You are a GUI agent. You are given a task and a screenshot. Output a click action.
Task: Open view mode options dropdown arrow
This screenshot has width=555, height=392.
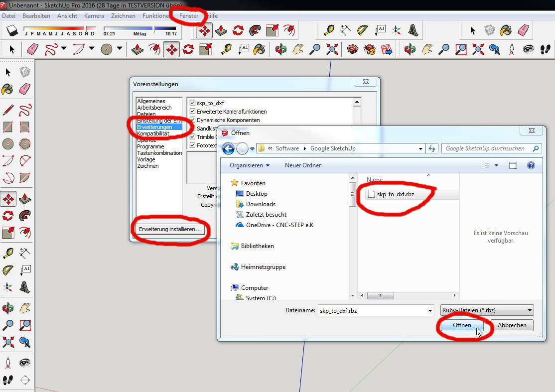click(x=497, y=165)
